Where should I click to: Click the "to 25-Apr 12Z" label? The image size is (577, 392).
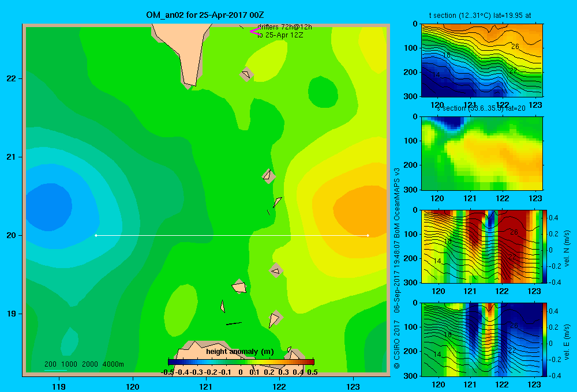[280, 35]
